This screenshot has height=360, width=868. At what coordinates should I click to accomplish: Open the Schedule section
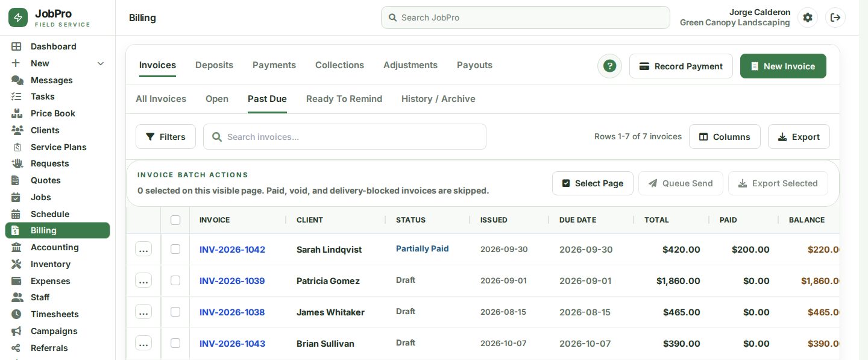58,214
